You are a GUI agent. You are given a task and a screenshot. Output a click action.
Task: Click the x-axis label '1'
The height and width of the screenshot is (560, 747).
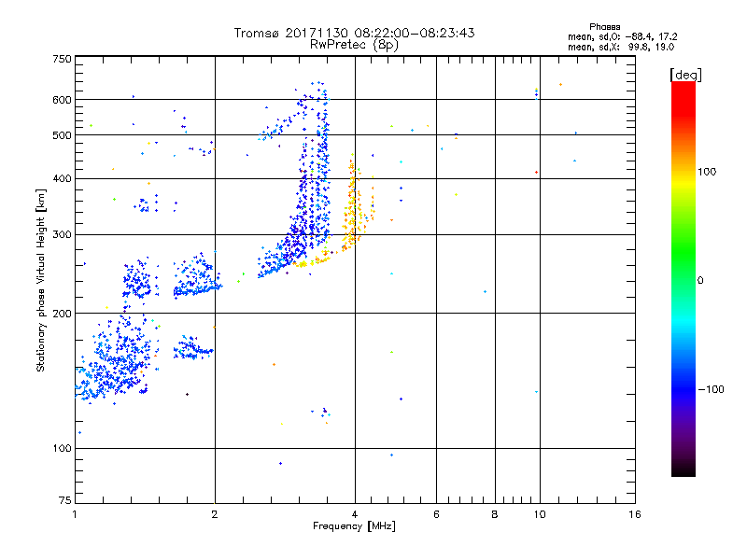pos(75,514)
